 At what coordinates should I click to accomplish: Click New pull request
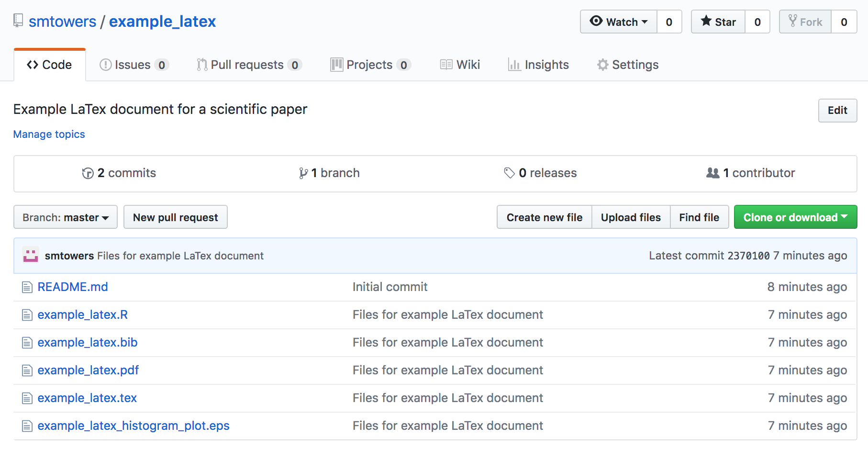pyautogui.click(x=176, y=217)
